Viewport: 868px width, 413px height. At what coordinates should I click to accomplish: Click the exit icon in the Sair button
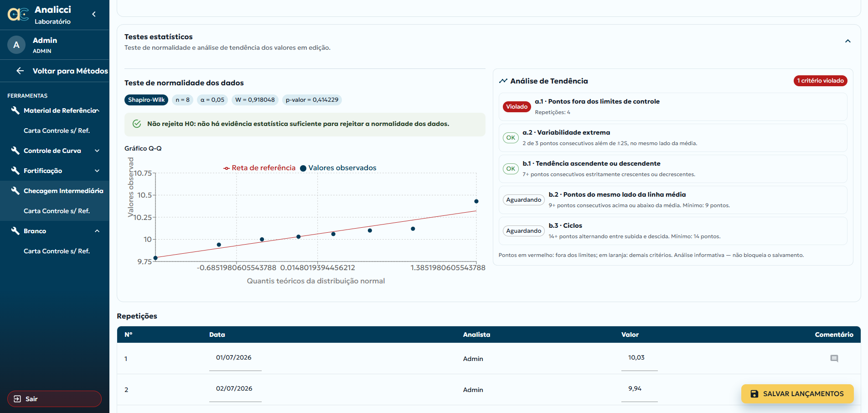[x=17, y=399]
